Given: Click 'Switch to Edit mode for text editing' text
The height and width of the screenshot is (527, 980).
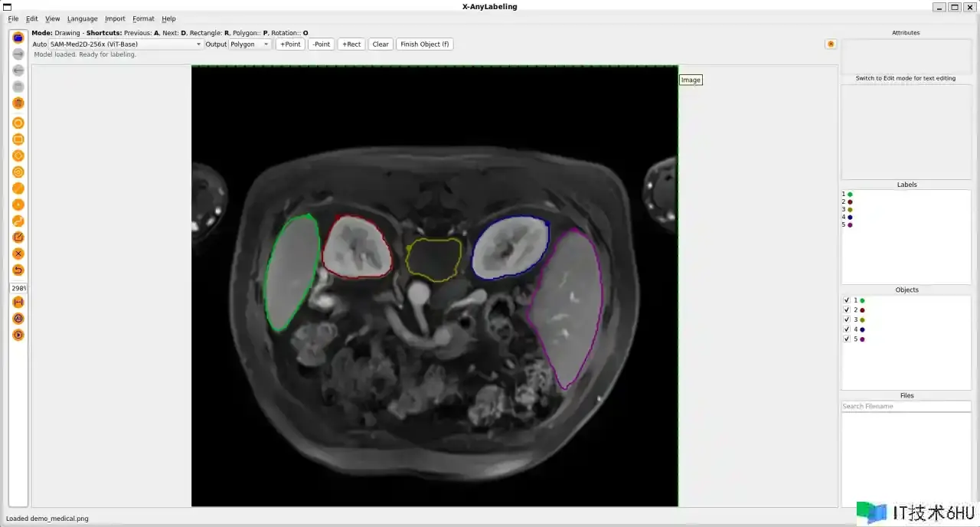Looking at the screenshot, I should click(x=906, y=78).
